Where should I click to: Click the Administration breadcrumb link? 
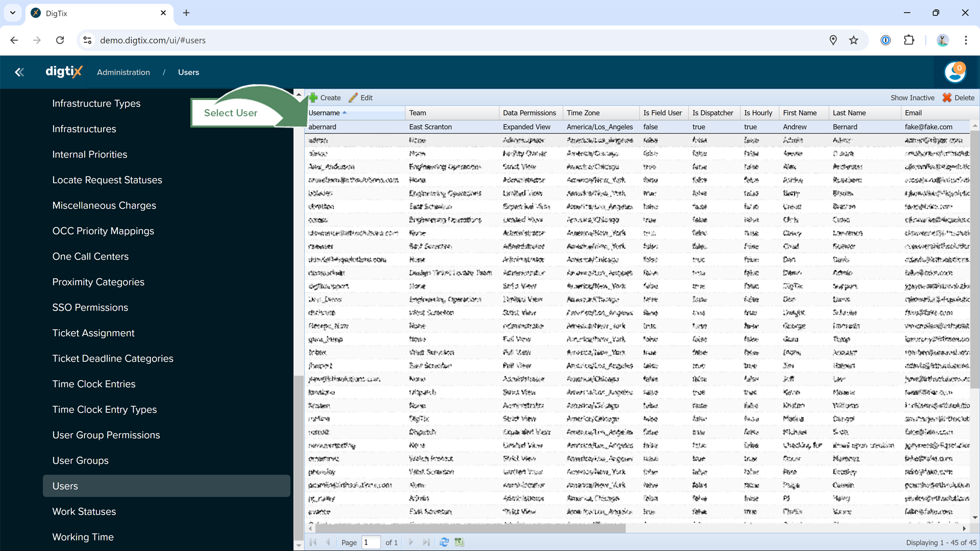coord(123,72)
